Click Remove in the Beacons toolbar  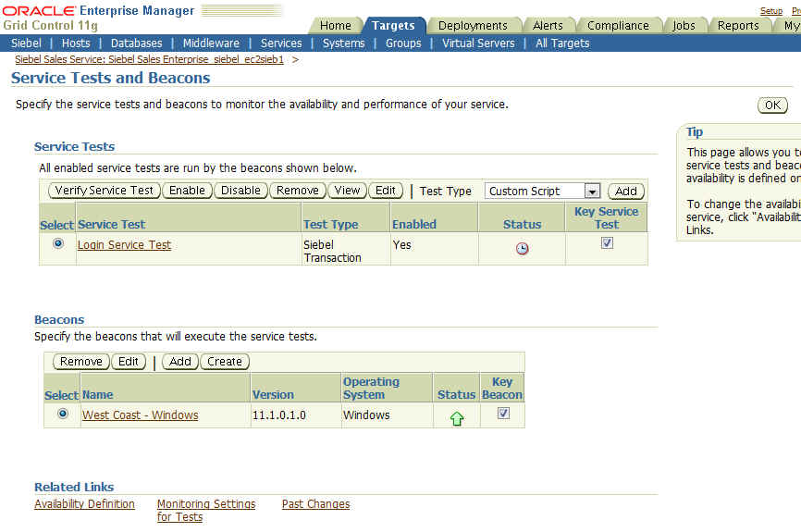(x=80, y=362)
